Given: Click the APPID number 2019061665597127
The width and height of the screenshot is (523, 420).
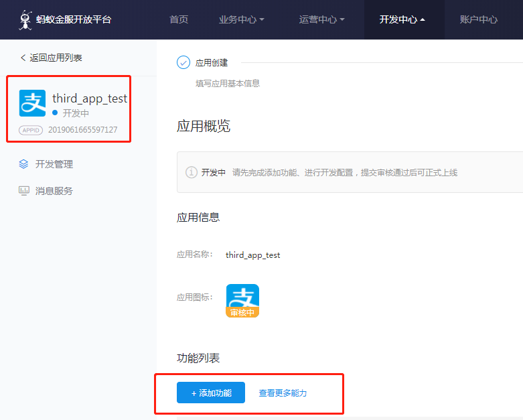Looking at the screenshot, I should tap(83, 130).
